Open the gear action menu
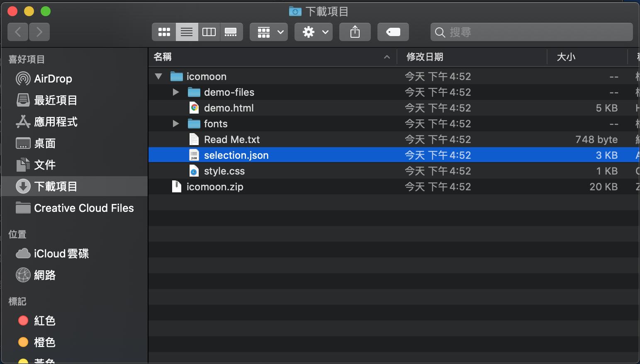Image resolution: width=640 pixels, height=364 pixels. (x=314, y=32)
